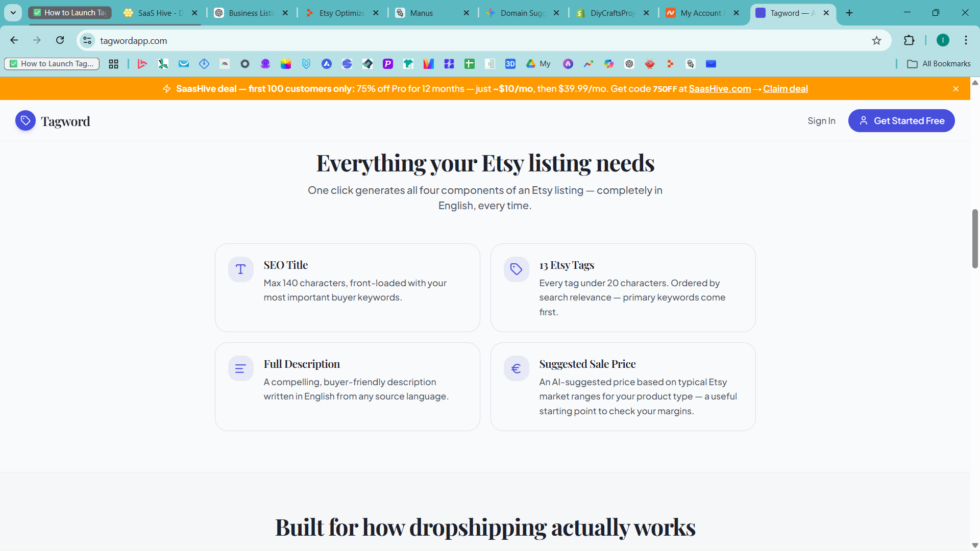Screen dimensions: 980x551
Task: Click the Tagword tag logo icon
Action: coord(26,121)
